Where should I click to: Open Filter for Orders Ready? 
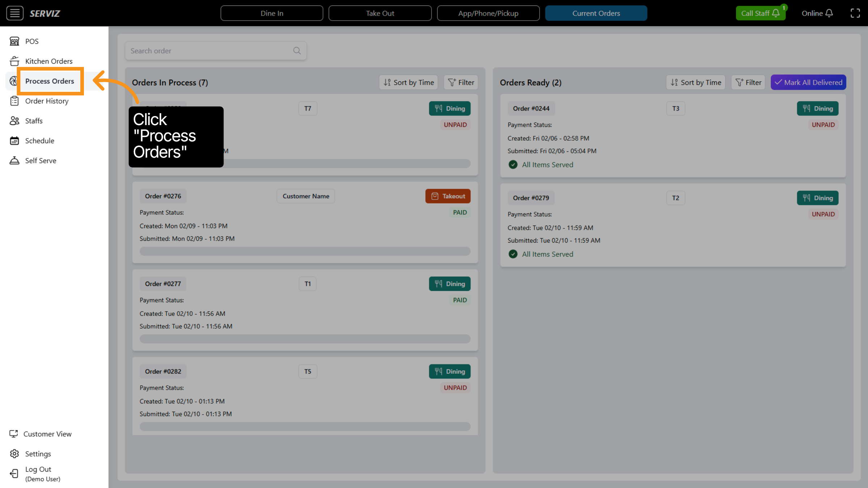[748, 82]
